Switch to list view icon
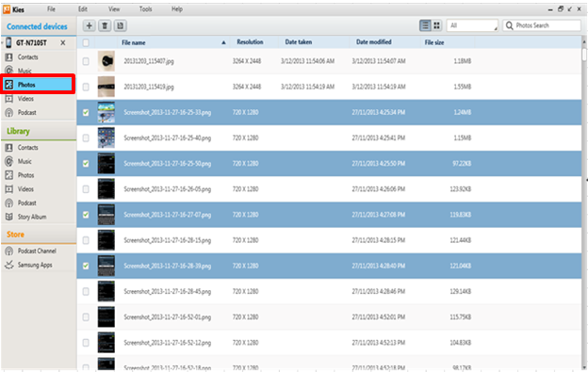The width and height of the screenshot is (588, 372). pos(425,25)
